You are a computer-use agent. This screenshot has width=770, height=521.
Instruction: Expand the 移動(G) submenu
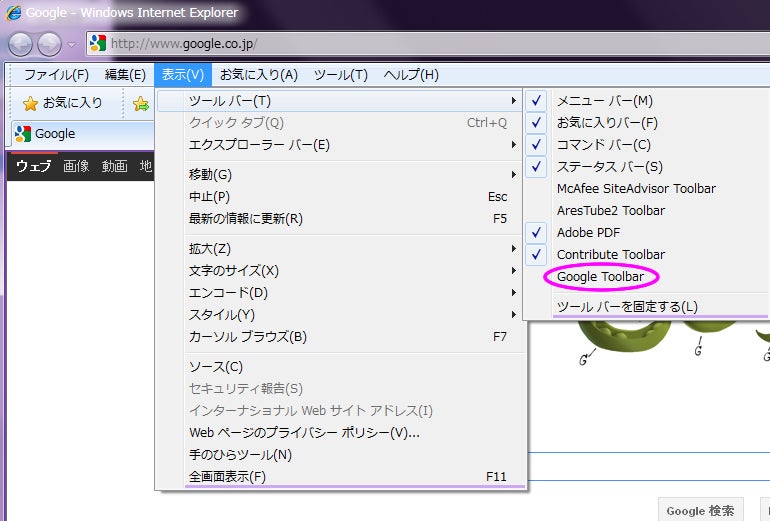click(339, 174)
